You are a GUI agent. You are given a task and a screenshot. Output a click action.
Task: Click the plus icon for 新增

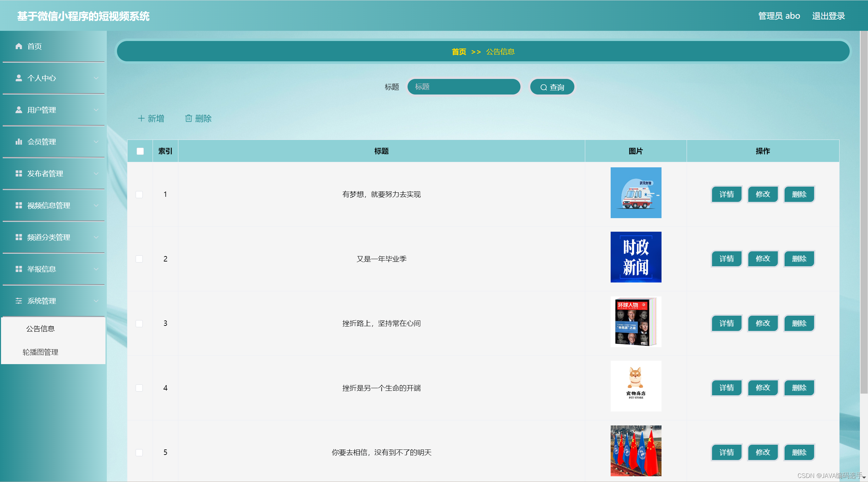point(141,118)
